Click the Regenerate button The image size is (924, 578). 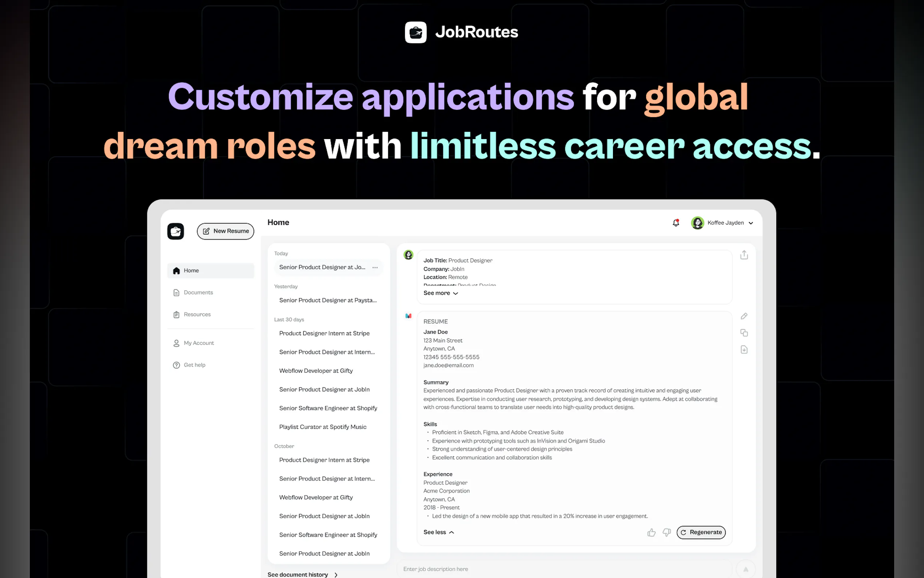(701, 533)
